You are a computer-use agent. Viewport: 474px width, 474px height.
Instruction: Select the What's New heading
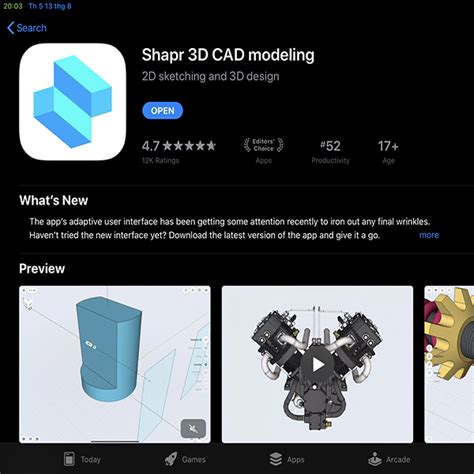(x=54, y=200)
